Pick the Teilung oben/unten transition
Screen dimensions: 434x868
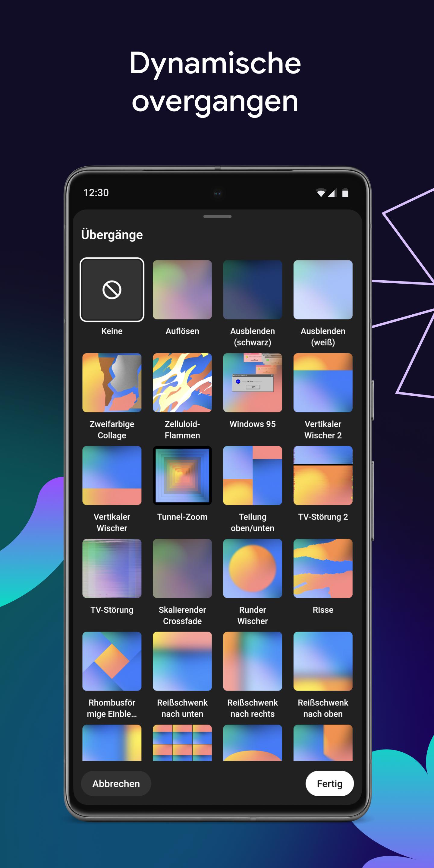click(252, 475)
